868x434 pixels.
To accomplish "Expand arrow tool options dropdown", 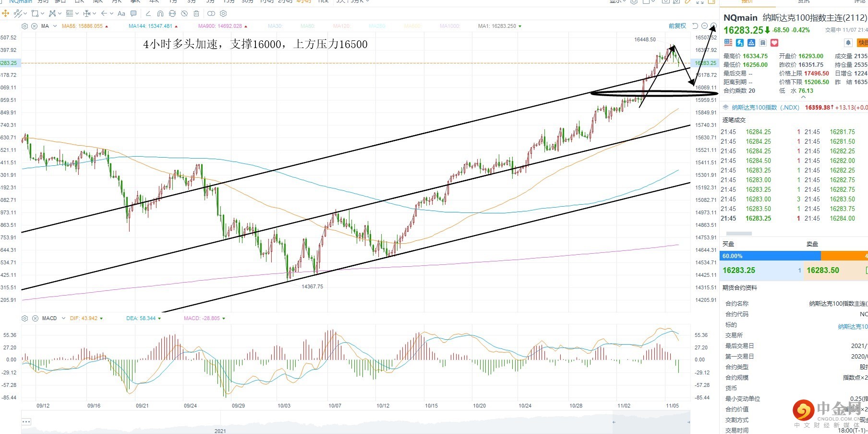I will click(111, 13).
